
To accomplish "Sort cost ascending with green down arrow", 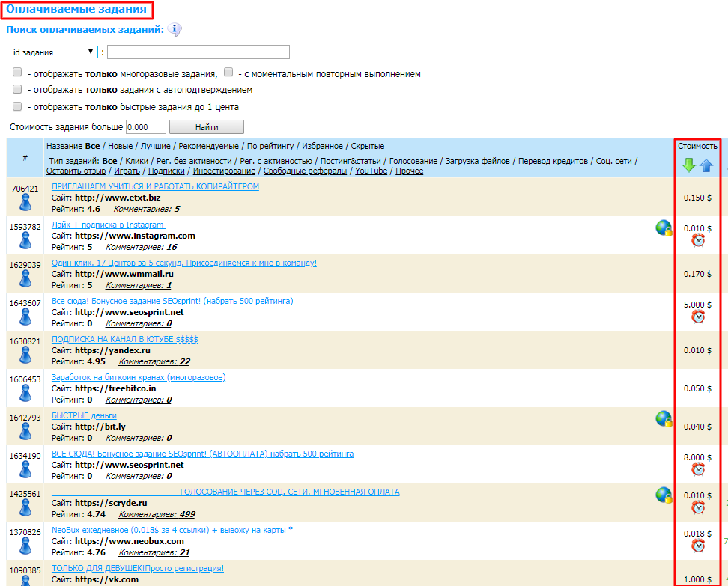I will (x=689, y=165).
